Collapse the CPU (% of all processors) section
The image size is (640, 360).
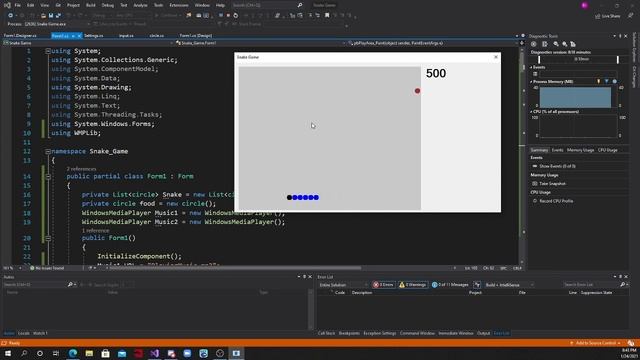(x=531, y=111)
